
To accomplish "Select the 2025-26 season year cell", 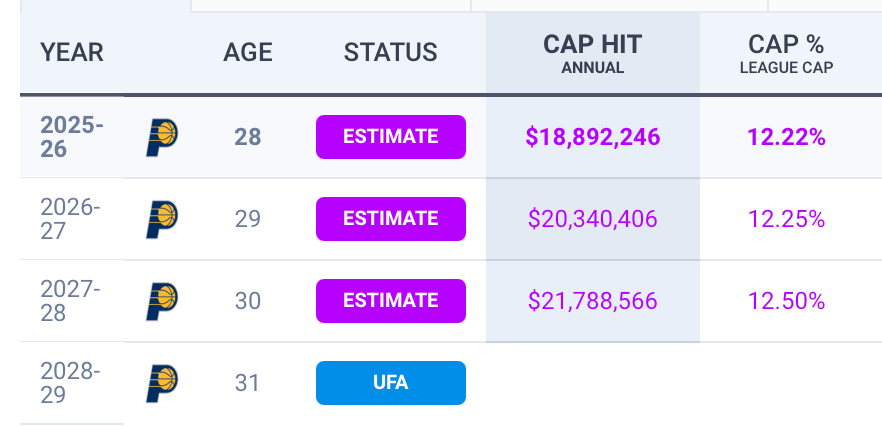I will pos(72,137).
